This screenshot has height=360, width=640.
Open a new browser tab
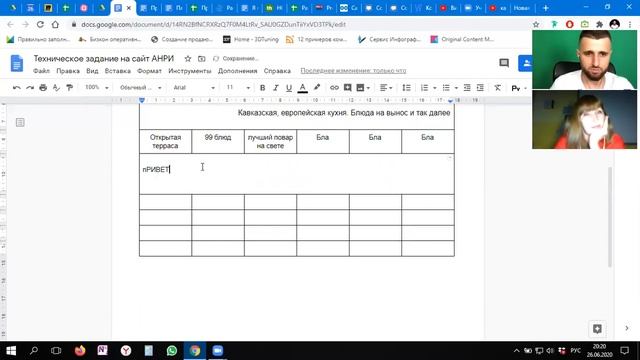tap(545, 8)
